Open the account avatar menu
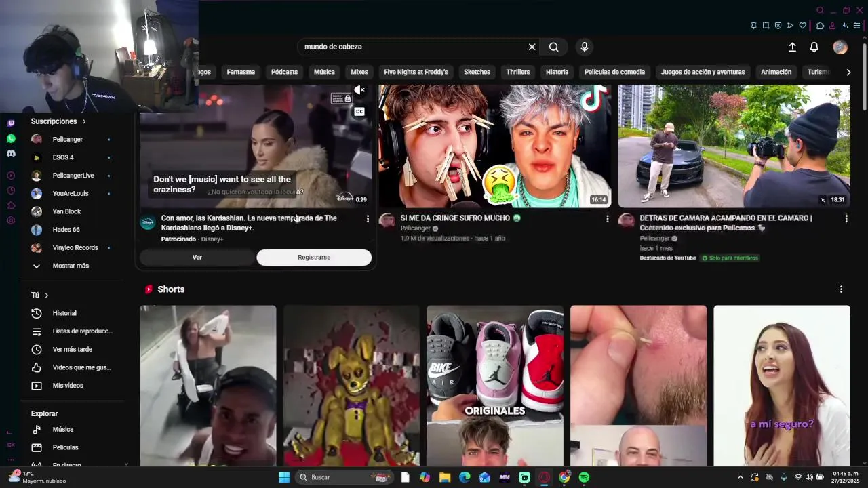This screenshot has width=868, height=488. coord(840,47)
